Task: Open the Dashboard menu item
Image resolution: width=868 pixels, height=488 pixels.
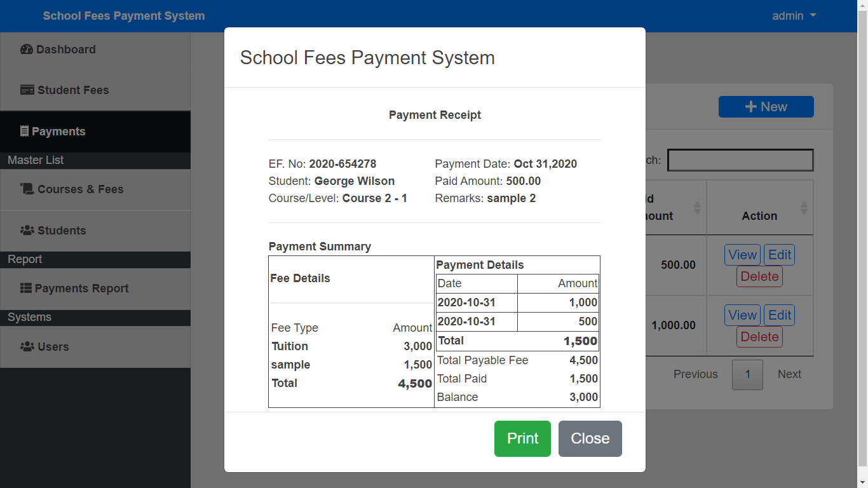Action: coord(95,50)
